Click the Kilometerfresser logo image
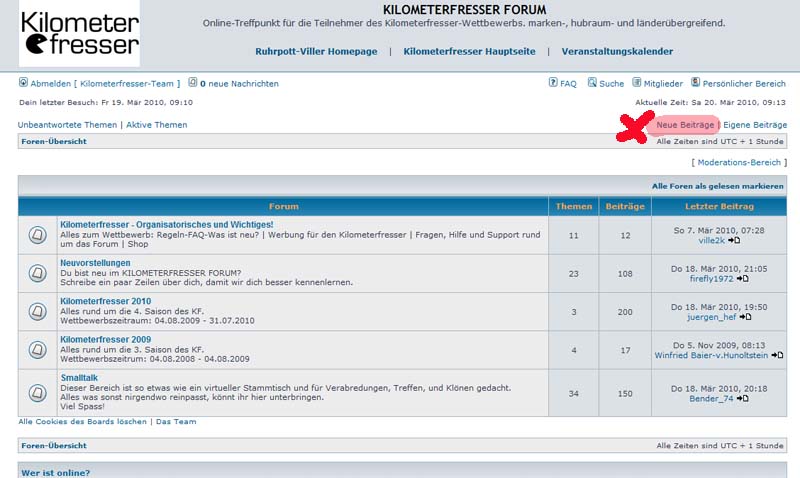Image resolution: width=800 pixels, height=478 pixels. (79, 34)
